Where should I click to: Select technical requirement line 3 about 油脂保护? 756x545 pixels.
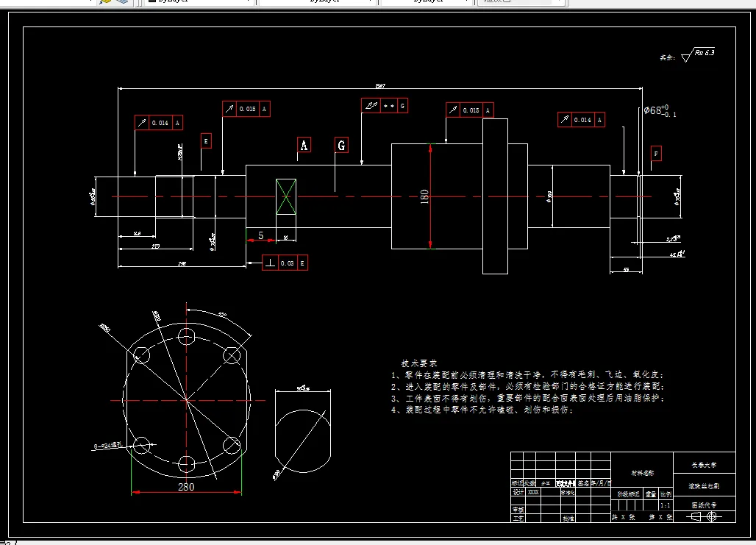[527, 398]
